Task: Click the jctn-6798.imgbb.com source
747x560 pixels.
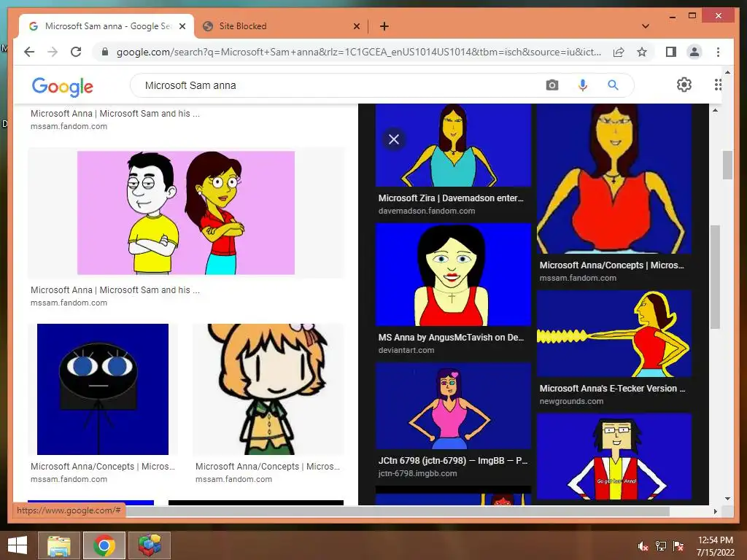Action: pyautogui.click(x=417, y=473)
